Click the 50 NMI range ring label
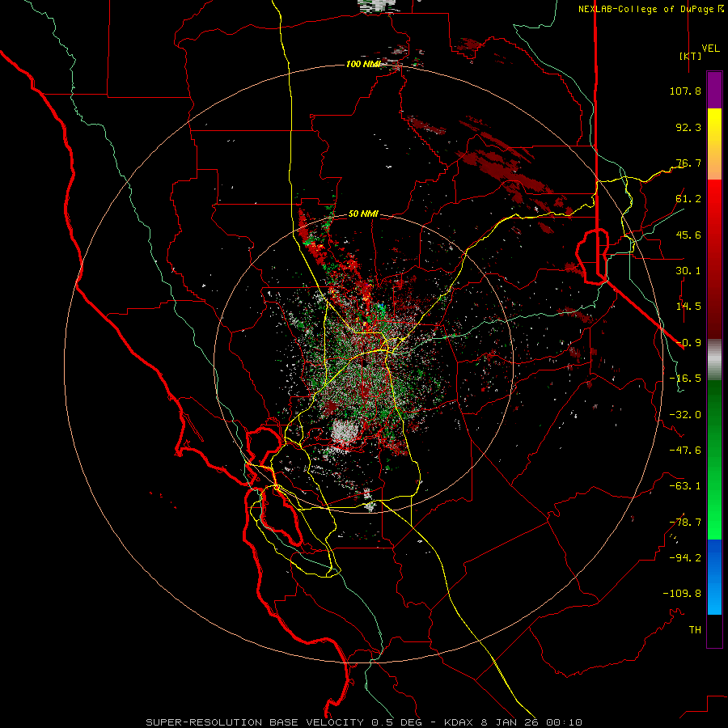728x728 pixels. tap(363, 214)
